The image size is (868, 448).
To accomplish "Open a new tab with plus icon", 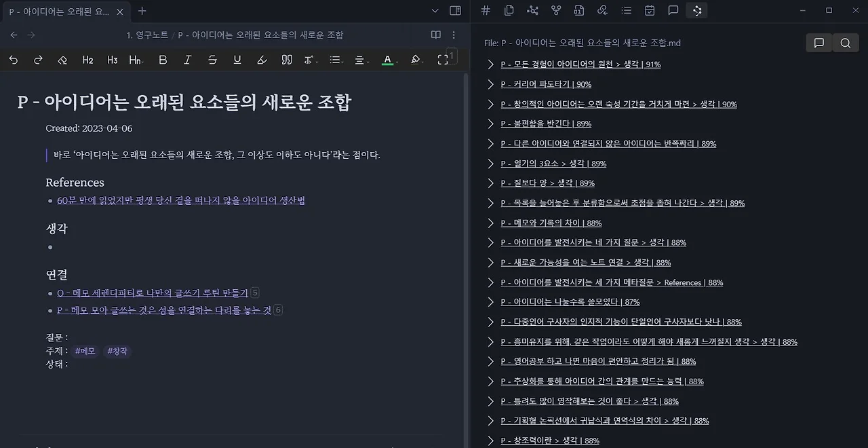I will 142,11.
